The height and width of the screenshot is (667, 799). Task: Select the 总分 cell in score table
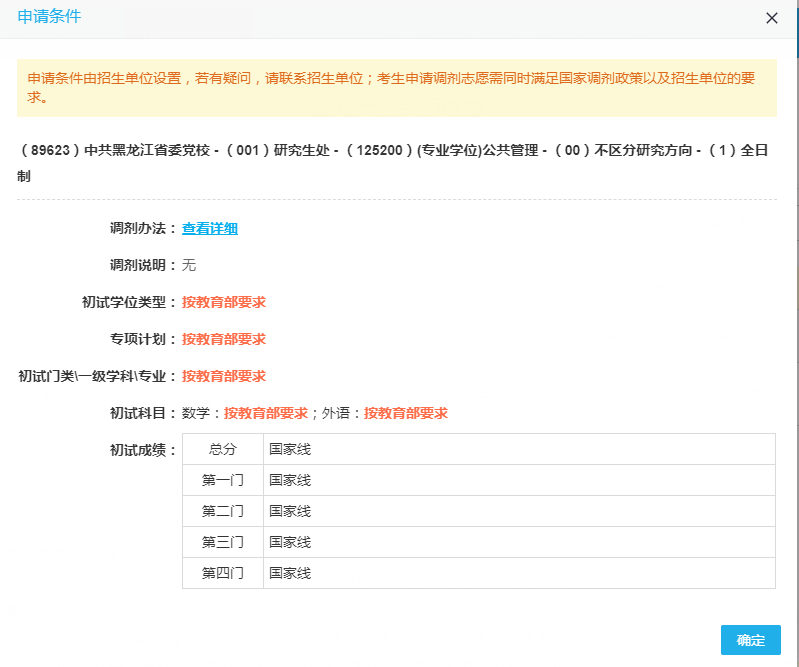pos(222,449)
